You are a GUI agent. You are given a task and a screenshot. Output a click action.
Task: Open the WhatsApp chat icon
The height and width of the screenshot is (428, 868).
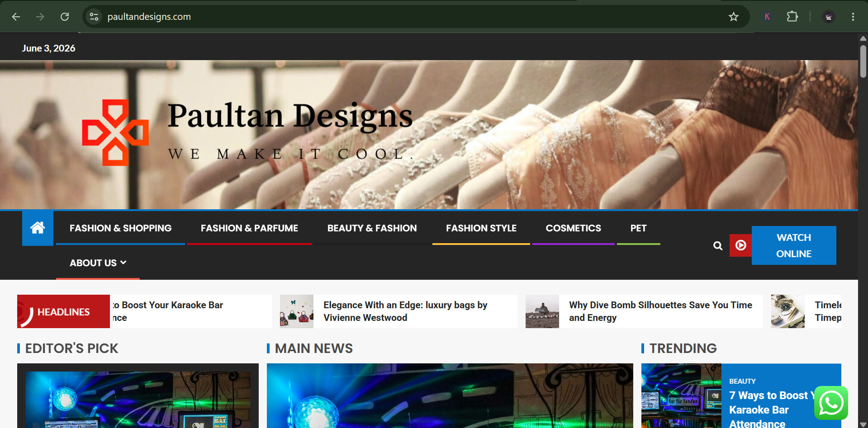tap(831, 403)
